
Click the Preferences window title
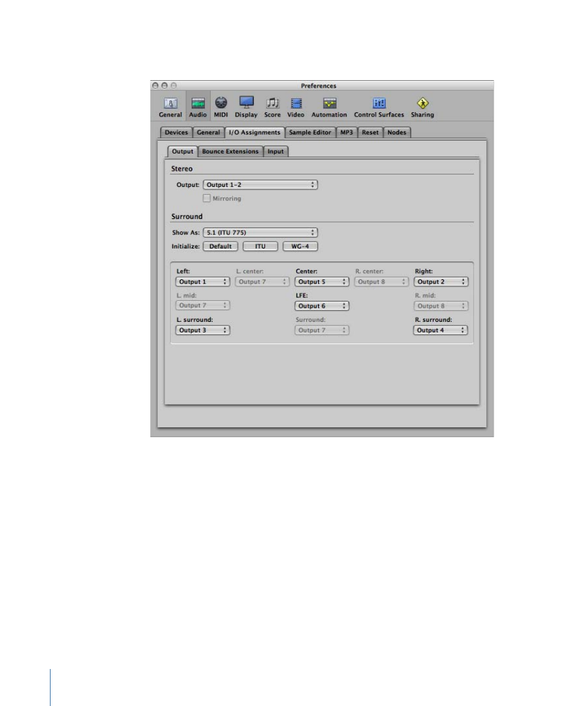point(319,86)
